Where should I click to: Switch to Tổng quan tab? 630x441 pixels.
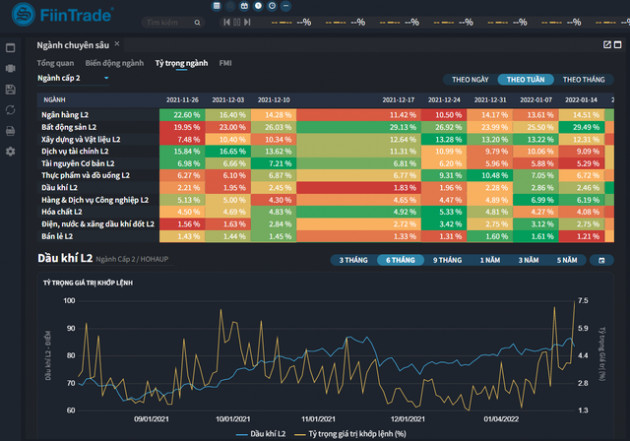[x=55, y=63]
